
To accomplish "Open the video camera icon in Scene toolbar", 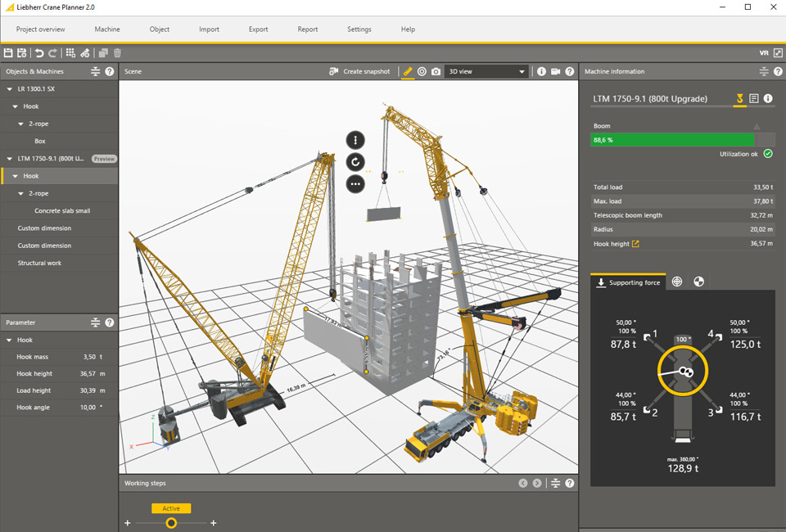I will click(555, 71).
